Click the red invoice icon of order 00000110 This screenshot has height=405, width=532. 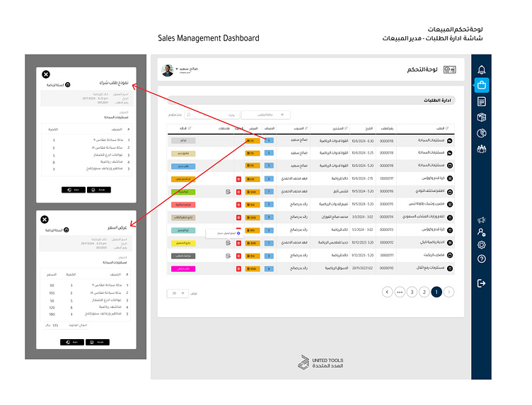click(x=238, y=269)
